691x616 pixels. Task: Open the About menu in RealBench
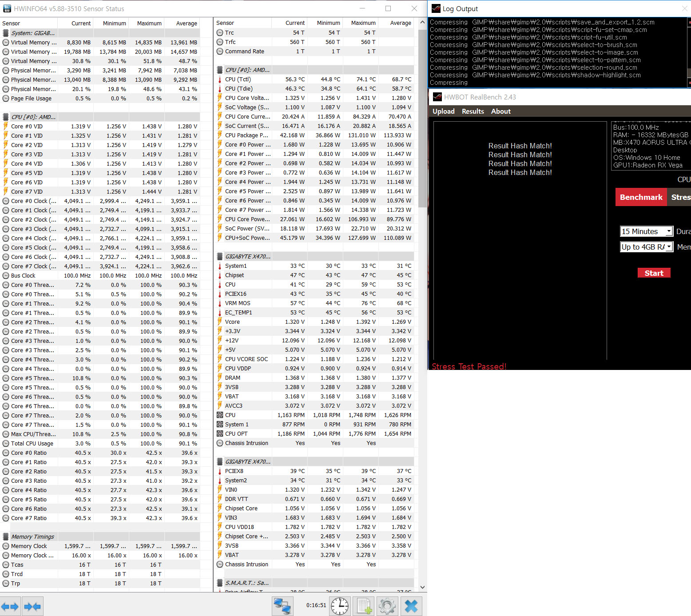501,111
